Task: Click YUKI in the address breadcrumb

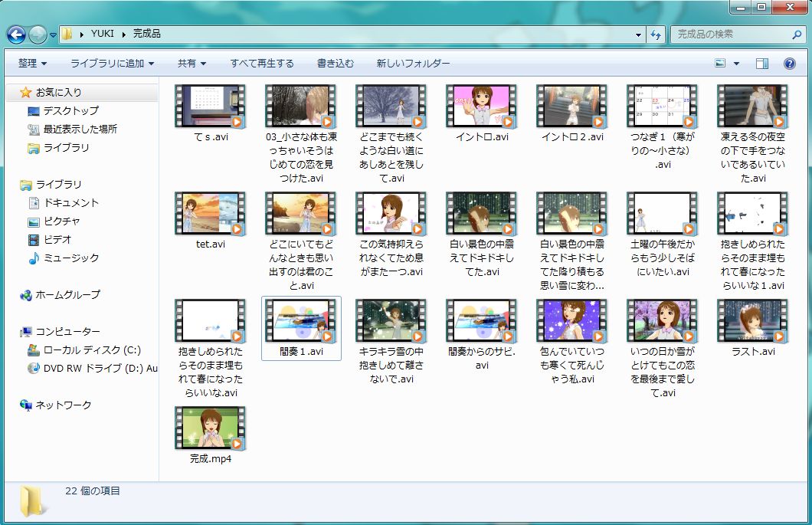Action: [x=103, y=34]
